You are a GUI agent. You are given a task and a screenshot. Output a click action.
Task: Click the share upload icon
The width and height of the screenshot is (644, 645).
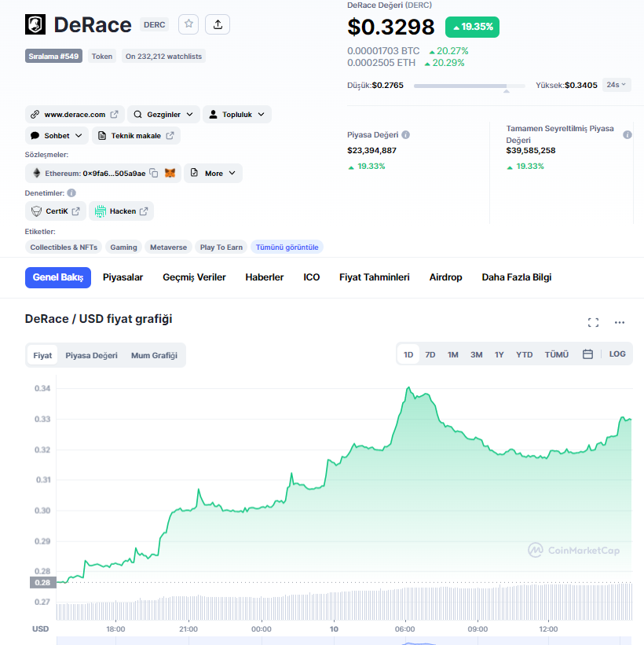point(218,24)
